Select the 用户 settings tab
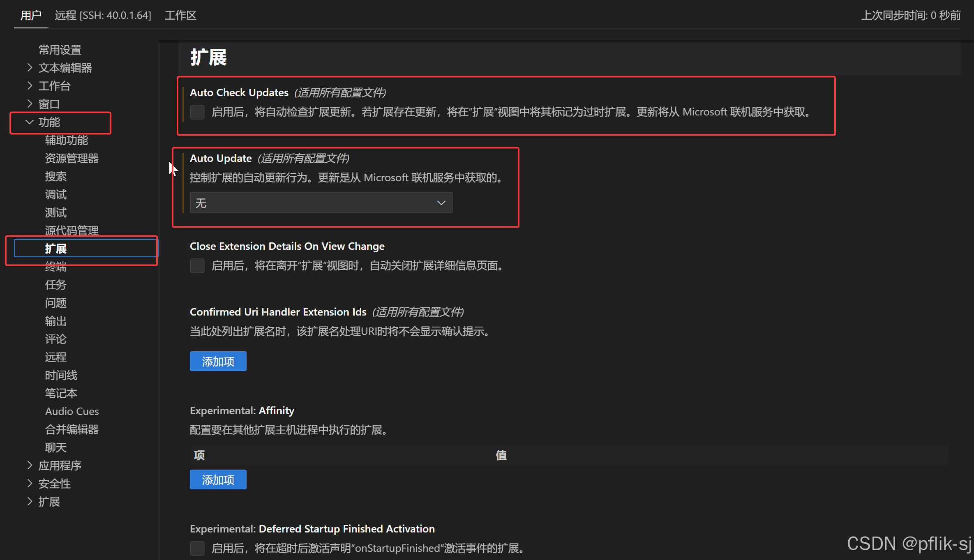 31,16
